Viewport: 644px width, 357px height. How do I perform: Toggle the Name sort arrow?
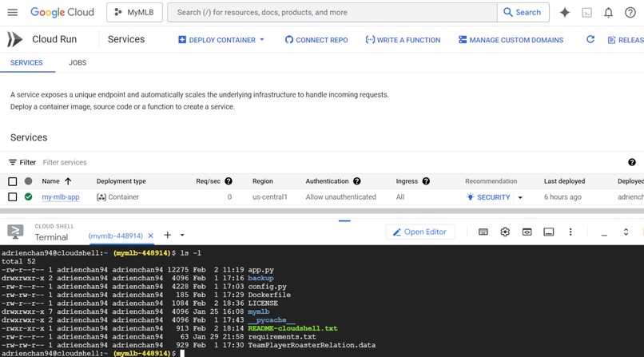click(x=68, y=181)
